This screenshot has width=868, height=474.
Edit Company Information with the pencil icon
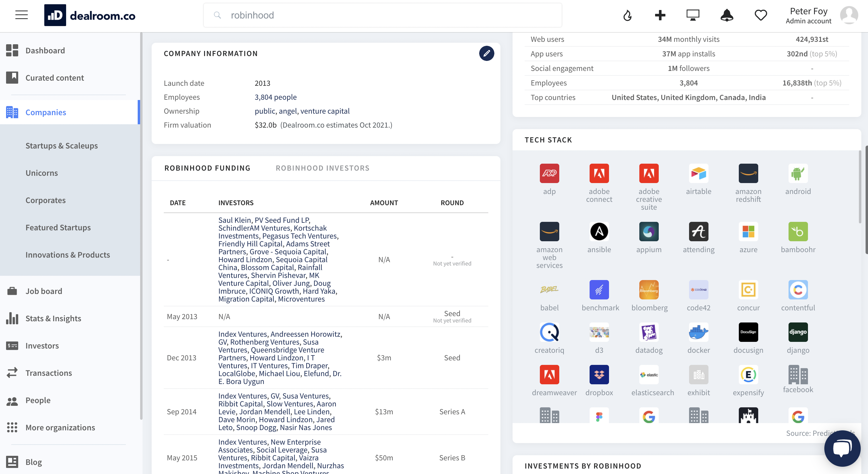pyautogui.click(x=486, y=53)
